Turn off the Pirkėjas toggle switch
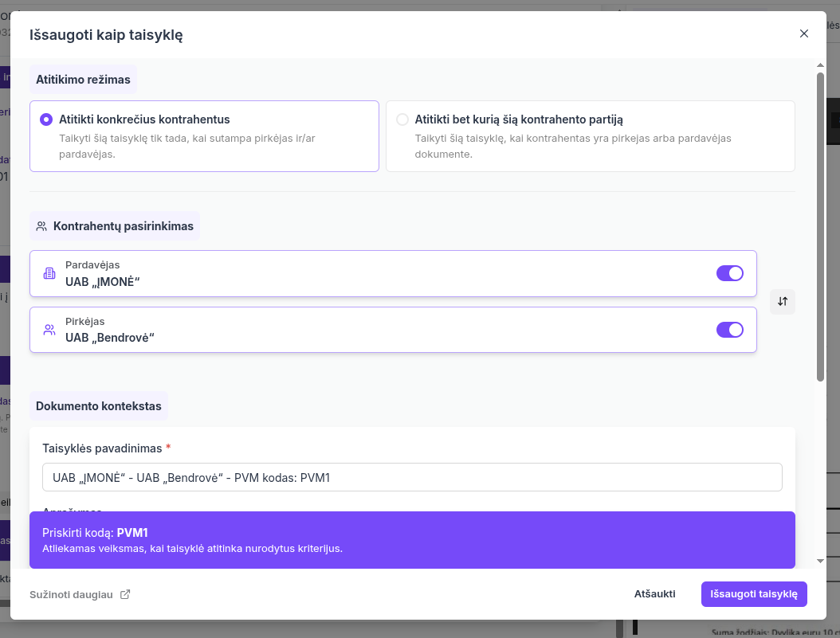Image resolution: width=840 pixels, height=638 pixels. point(729,330)
